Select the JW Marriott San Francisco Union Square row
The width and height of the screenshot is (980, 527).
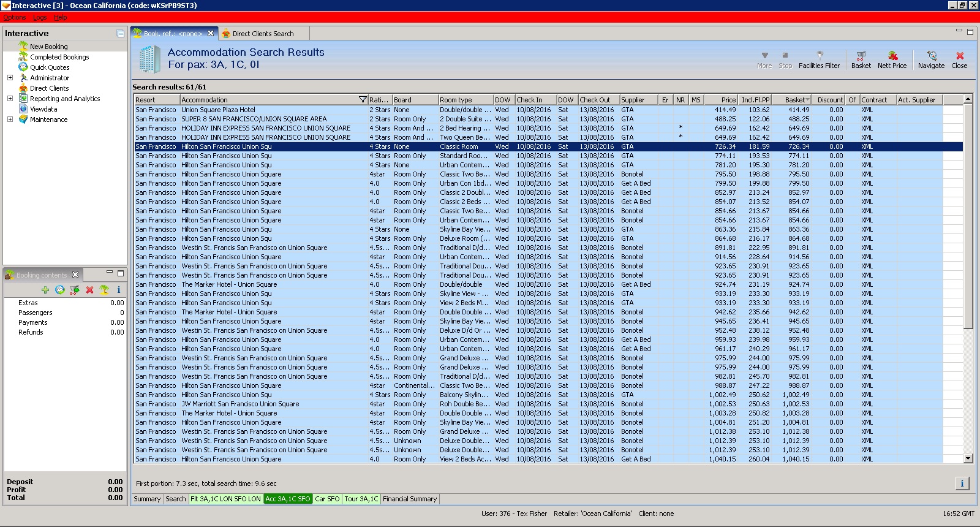coord(548,404)
